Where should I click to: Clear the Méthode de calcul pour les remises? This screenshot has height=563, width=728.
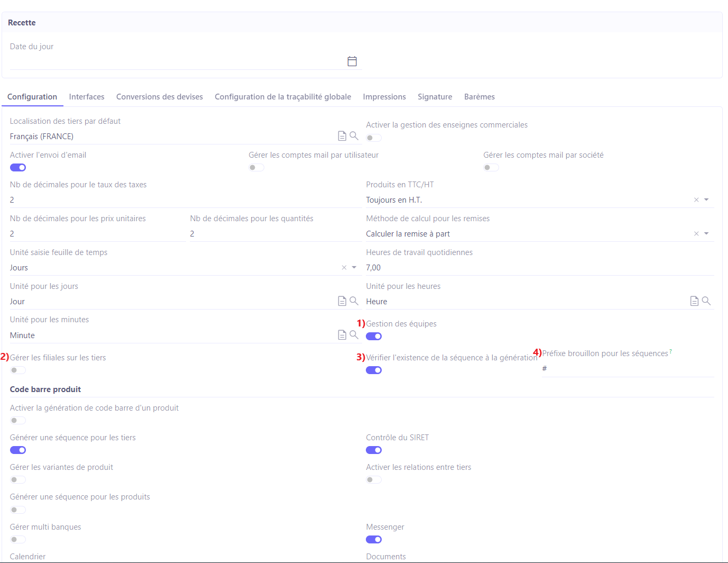click(696, 234)
